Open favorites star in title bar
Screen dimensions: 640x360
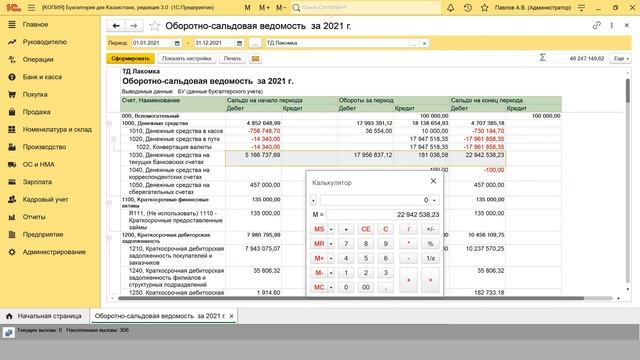pos(484,7)
